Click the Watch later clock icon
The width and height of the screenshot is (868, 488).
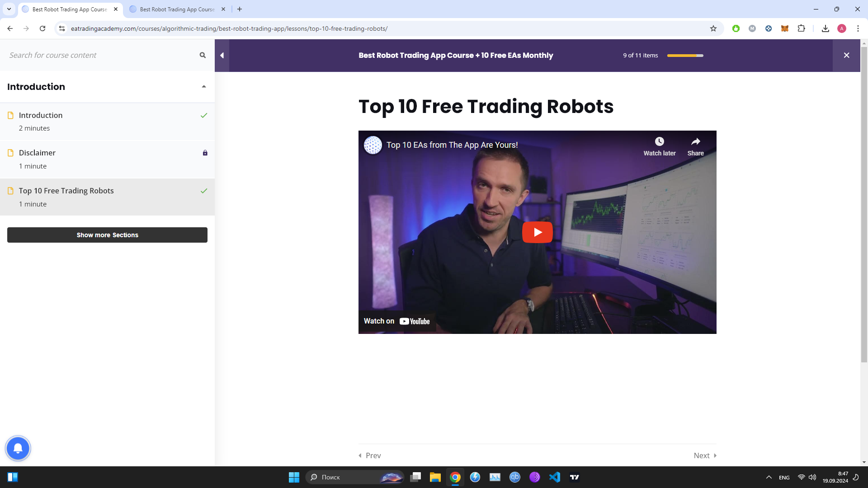(660, 142)
